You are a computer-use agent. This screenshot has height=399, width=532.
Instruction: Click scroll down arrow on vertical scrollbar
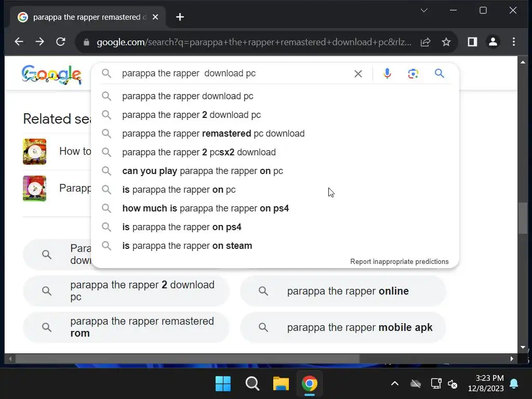(523, 348)
